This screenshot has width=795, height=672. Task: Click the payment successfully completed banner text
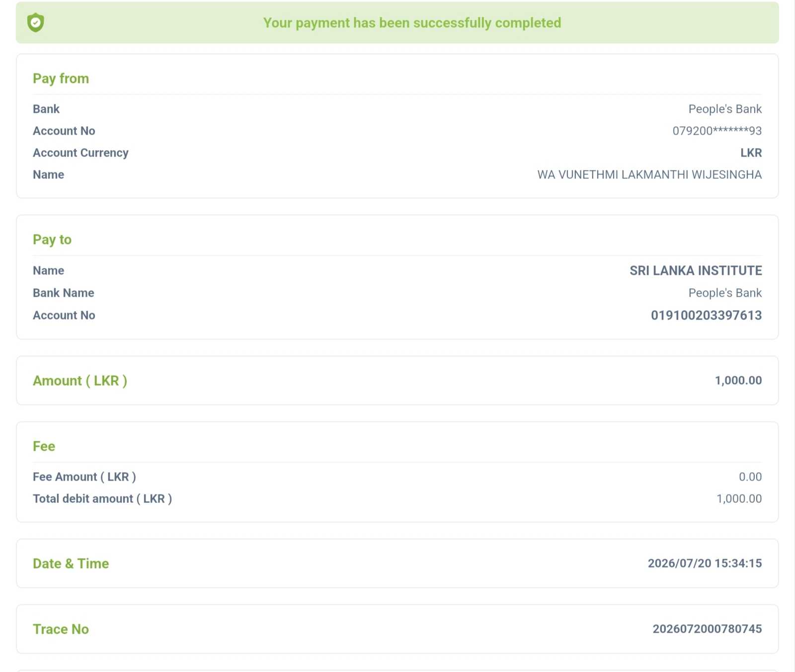click(x=412, y=23)
